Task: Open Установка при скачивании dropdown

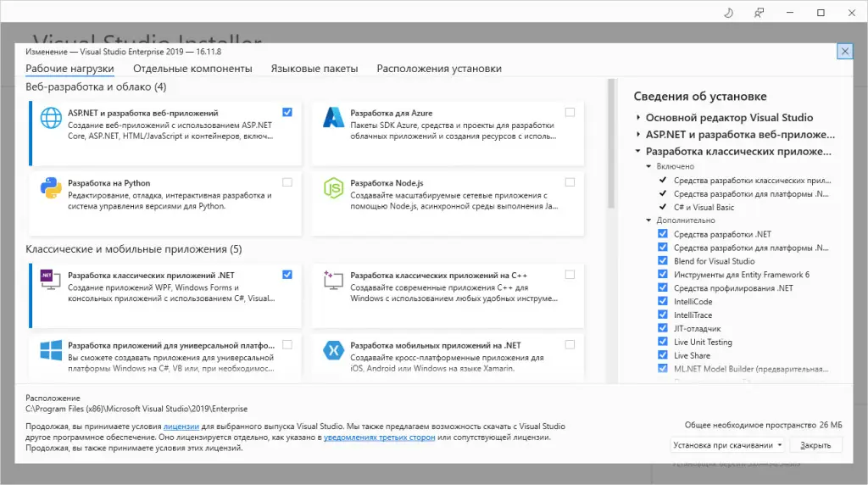Action: click(x=727, y=445)
